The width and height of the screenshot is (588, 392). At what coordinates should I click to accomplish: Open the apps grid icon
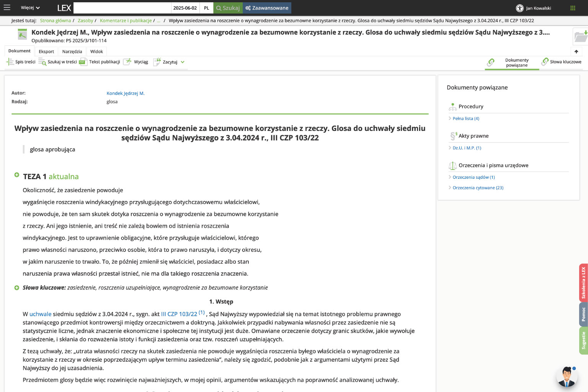(573, 8)
